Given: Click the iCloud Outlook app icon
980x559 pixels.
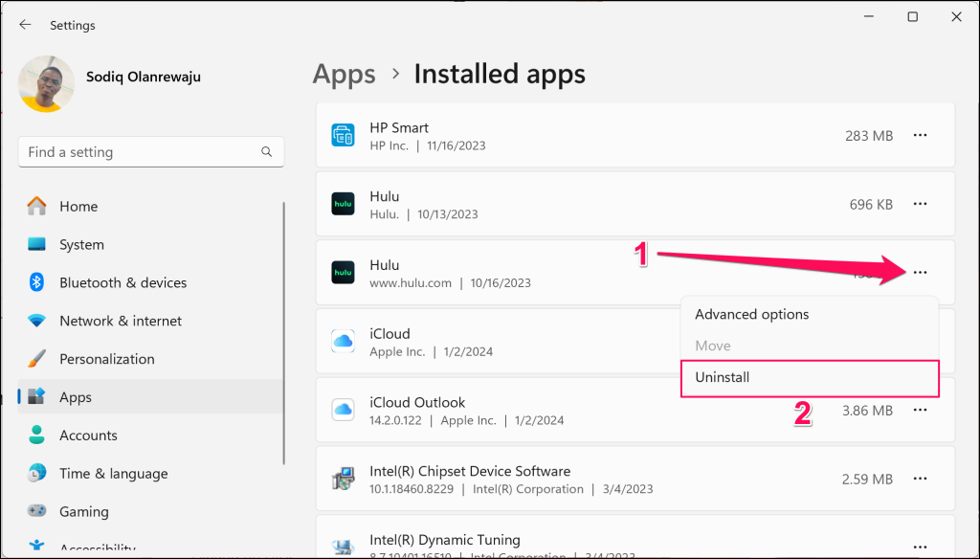Looking at the screenshot, I should click(343, 411).
